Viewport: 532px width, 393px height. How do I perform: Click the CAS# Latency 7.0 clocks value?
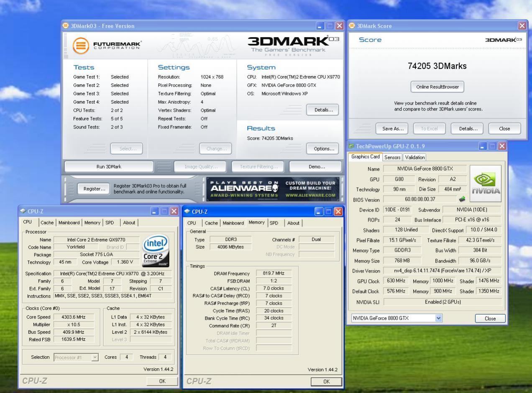click(x=274, y=288)
